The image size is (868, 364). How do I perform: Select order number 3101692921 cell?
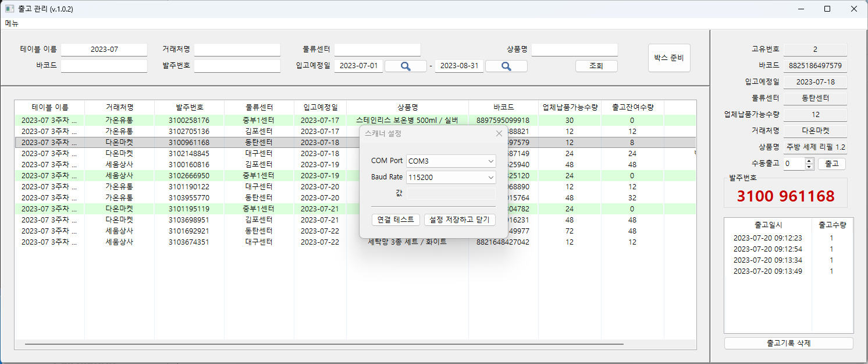pyautogui.click(x=190, y=231)
